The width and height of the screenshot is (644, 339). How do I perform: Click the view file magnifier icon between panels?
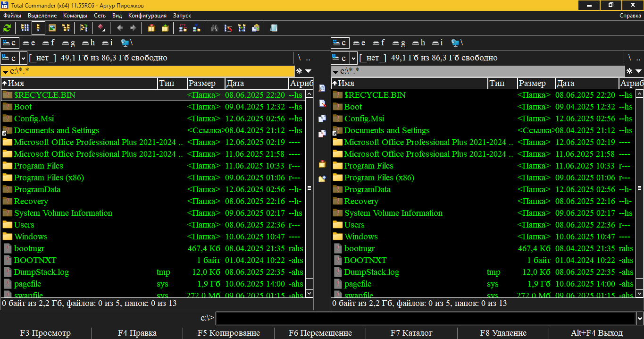tap(322, 88)
